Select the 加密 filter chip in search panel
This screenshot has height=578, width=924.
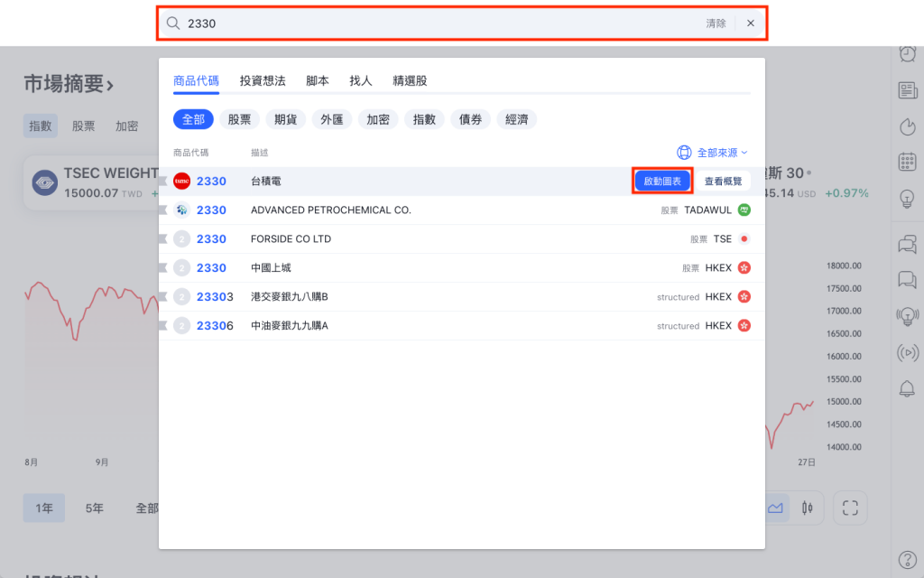pos(378,119)
